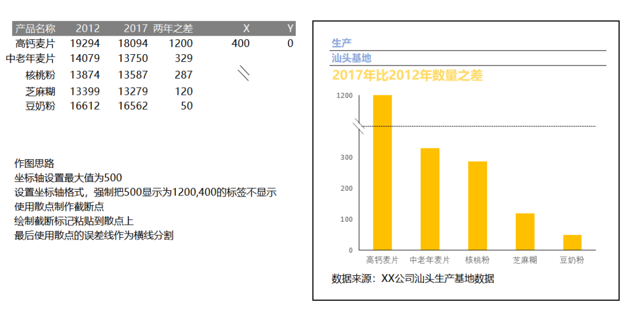Screen dimensions: 644x314
Task: Select the chart label 生产
Action: pos(341,43)
